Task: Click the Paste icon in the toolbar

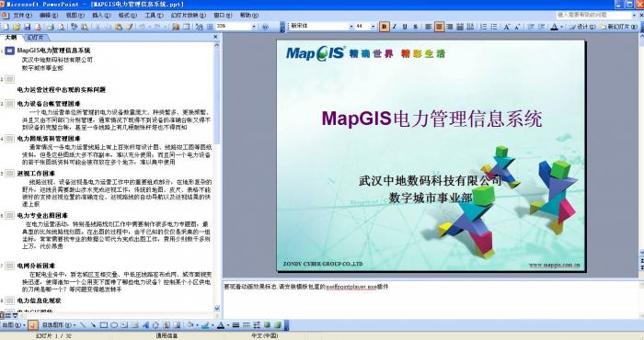Action: pyautogui.click(x=119, y=27)
